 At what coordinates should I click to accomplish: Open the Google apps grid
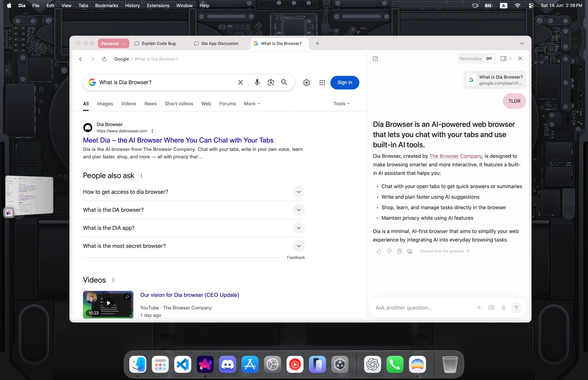tap(322, 83)
